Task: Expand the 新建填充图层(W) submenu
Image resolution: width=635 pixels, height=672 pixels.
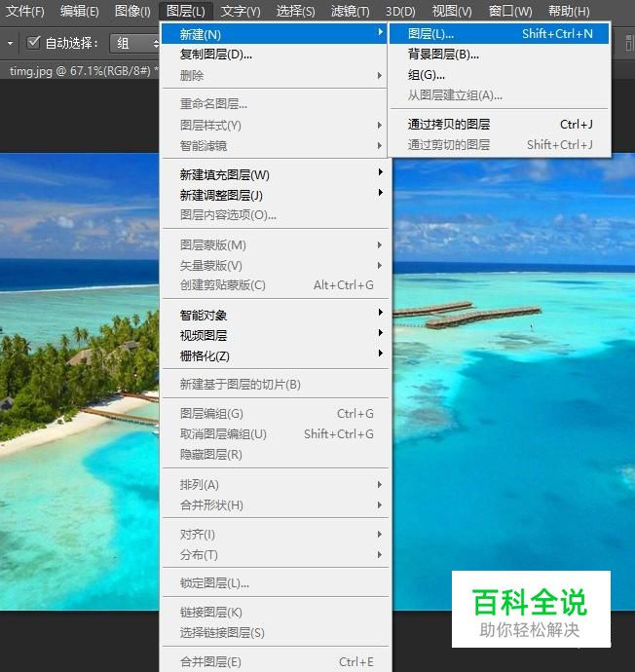Action: 275,174
